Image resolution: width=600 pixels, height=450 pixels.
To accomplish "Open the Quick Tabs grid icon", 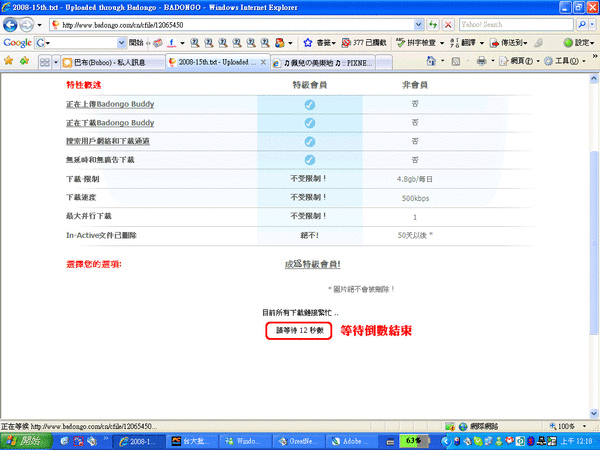I will (45, 62).
